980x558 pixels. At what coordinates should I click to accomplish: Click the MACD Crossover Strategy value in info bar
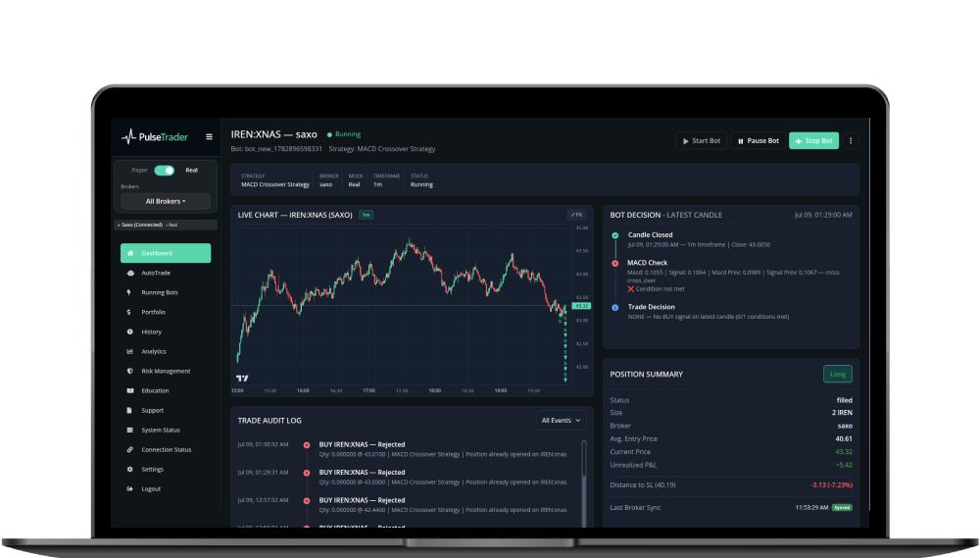coord(275,184)
